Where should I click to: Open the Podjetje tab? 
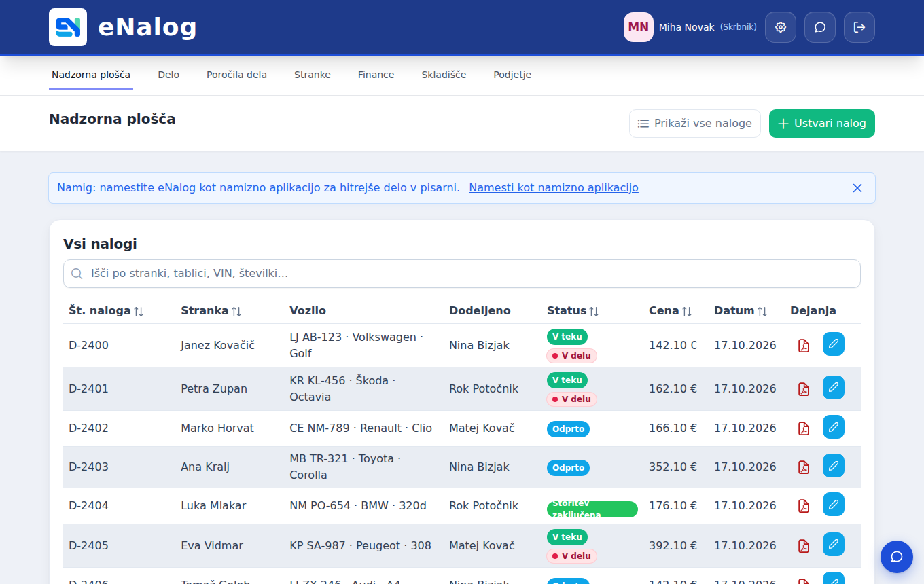(x=512, y=75)
